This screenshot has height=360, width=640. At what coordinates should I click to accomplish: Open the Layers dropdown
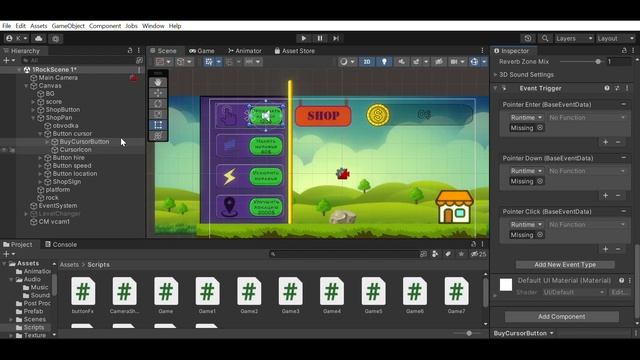pyautogui.click(x=574, y=38)
